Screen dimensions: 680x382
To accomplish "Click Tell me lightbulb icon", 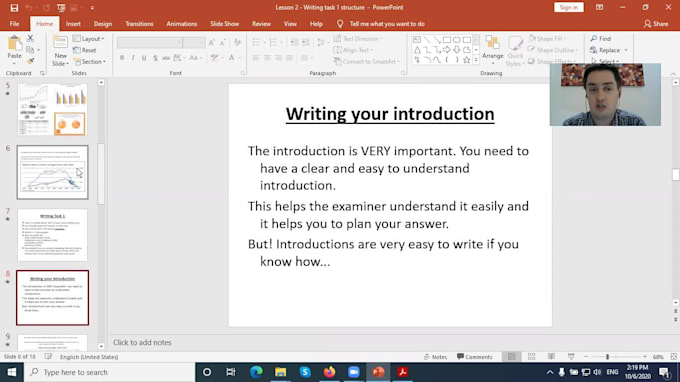I will coord(340,24).
